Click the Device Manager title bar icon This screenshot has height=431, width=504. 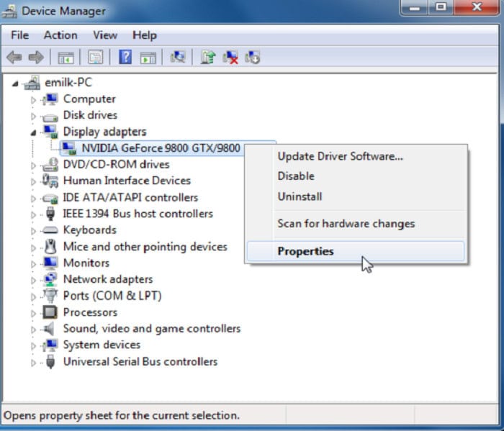pyautogui.click(x=9, y=12)
